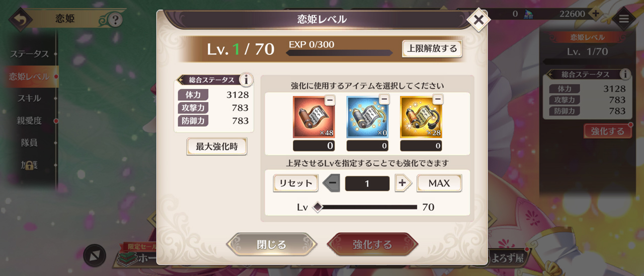Open the ステータス tab
This screenshot has height=276, width=644.
tap(29, 54)
